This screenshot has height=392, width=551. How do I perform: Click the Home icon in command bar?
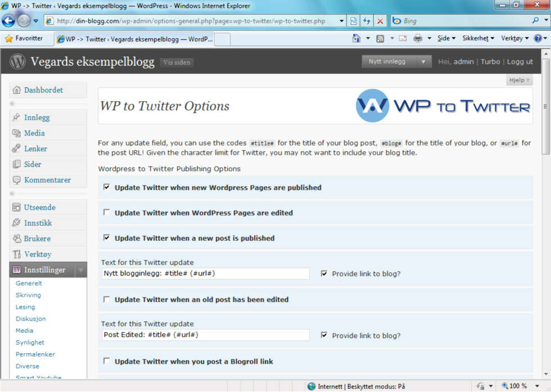(x=356, y=38)
